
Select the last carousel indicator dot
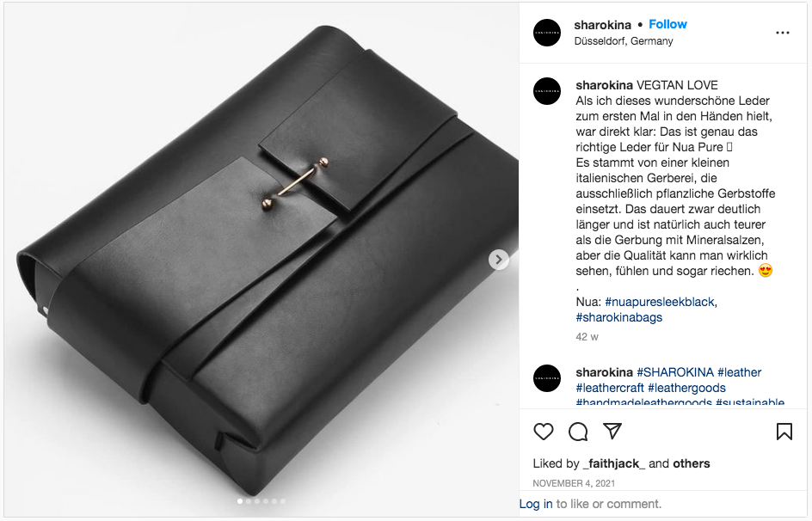pos(283,501)
